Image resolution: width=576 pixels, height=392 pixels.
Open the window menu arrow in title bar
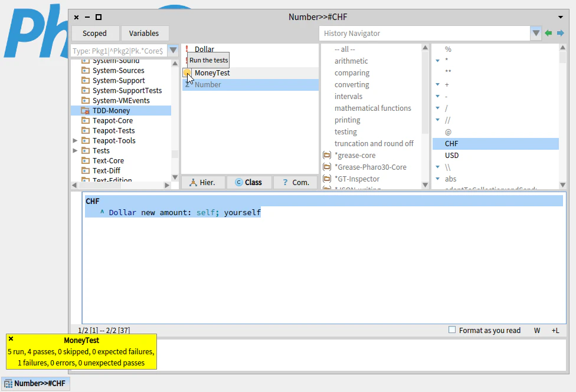tap(561, 17)
